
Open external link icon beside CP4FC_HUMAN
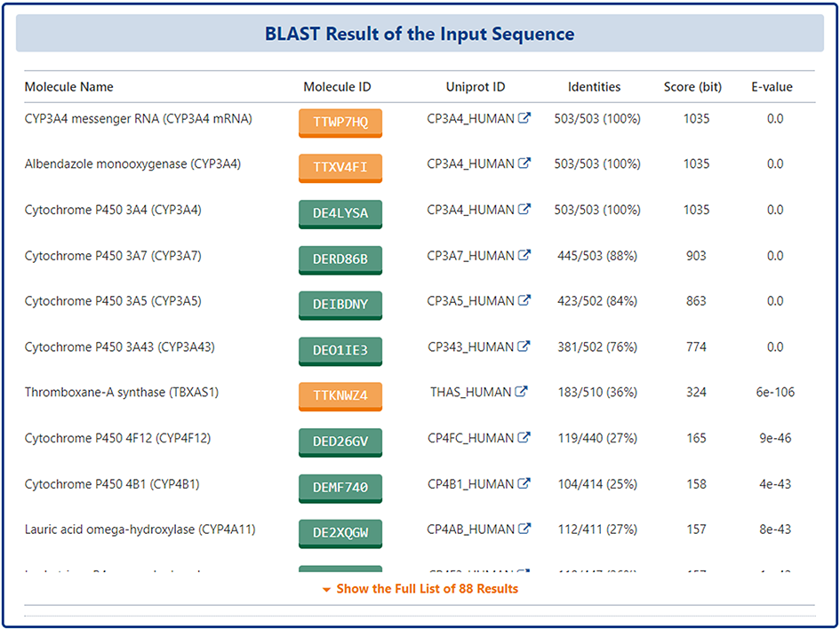tap(524, 437)
